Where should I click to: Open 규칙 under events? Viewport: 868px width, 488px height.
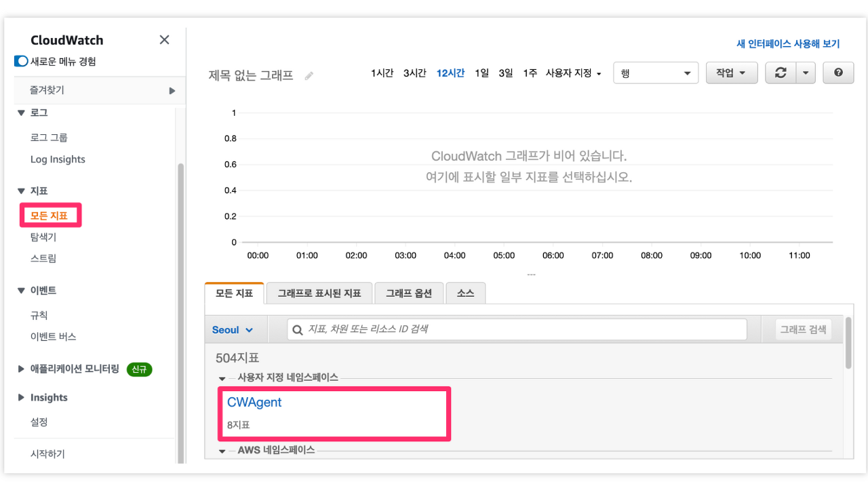point(39,315)
